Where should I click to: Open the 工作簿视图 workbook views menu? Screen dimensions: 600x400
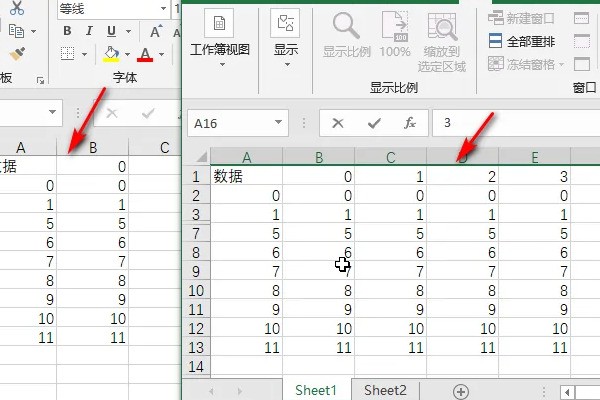(220, 38)
